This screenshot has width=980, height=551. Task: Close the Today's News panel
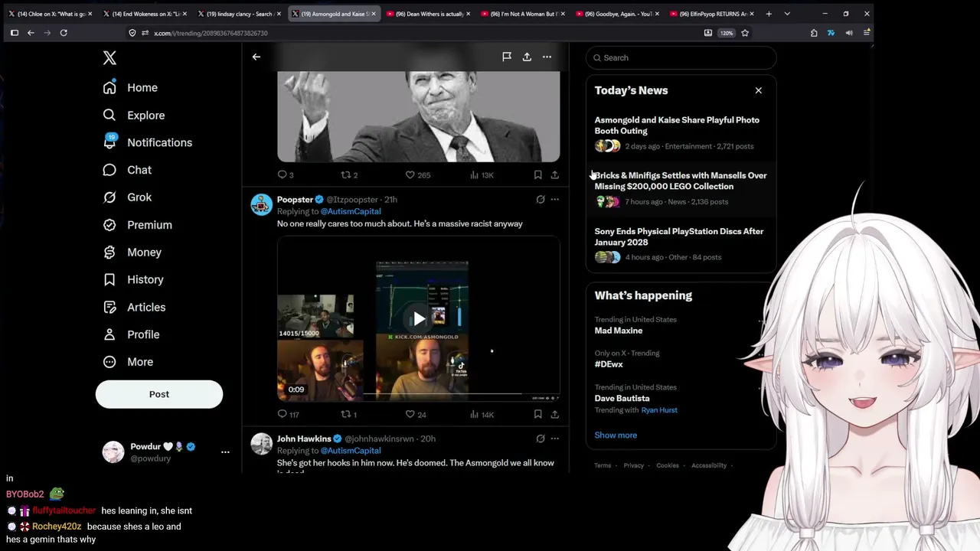click(759, 90)
